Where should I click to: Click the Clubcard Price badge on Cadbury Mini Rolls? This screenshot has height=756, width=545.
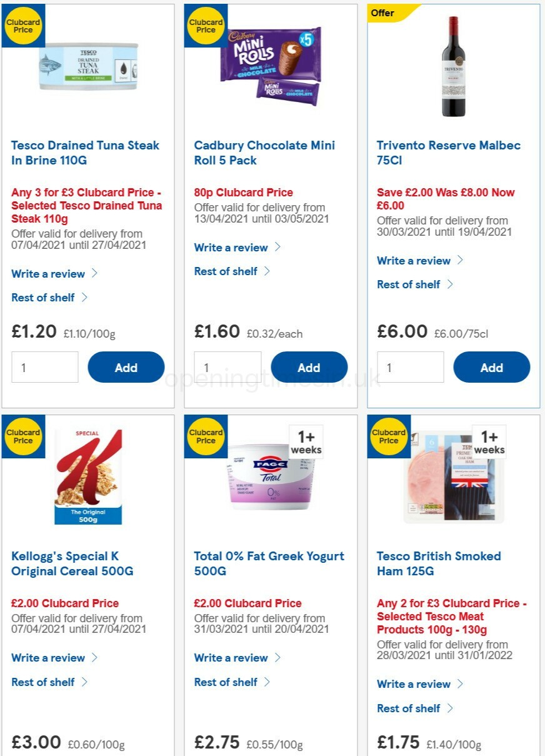pyautogui.click(x=206, y=25)
